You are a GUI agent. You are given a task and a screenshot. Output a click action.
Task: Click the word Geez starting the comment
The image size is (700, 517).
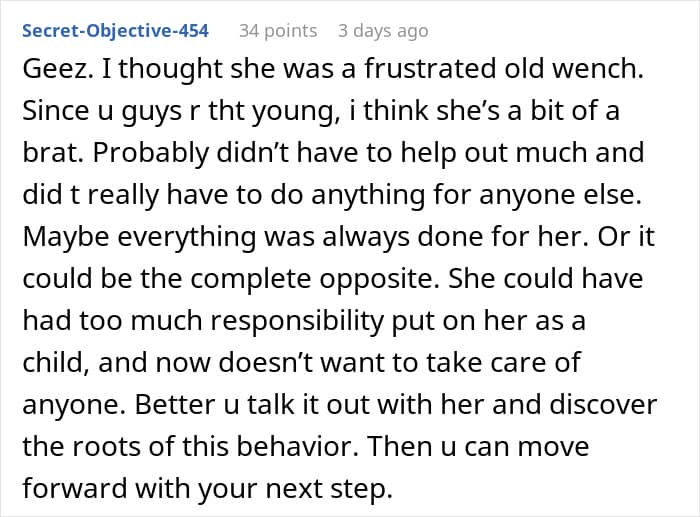pyautogui.click(x=54, y=69)
